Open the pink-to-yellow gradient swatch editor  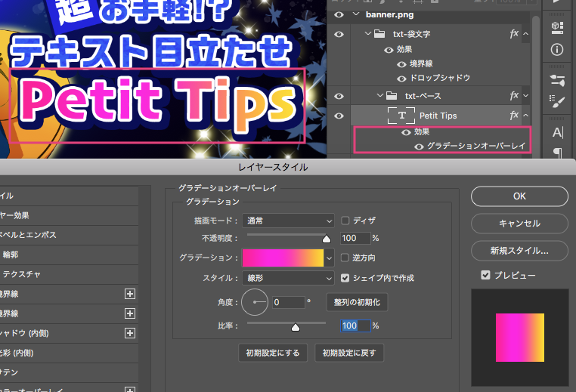point(283,258)
